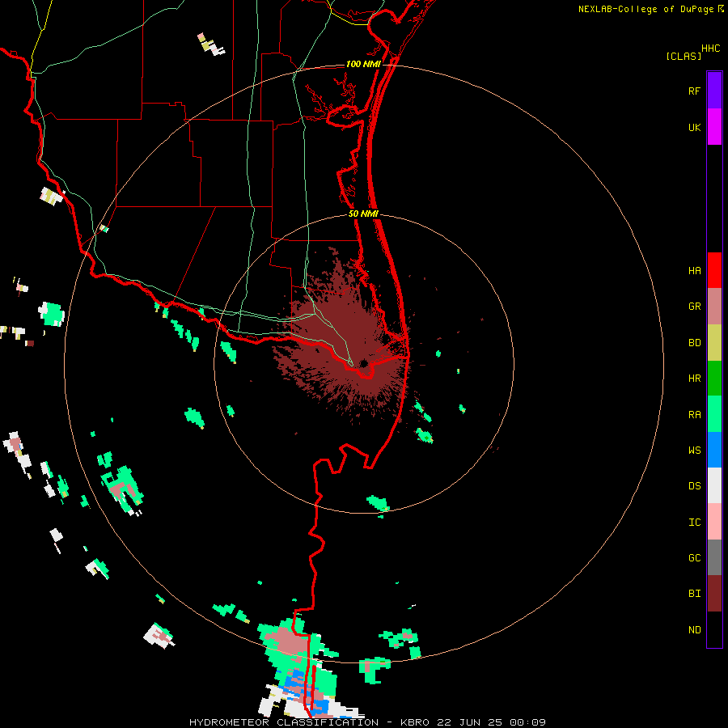Click the HYDROMETEOR CLASSIFICATION title text
728x728 pixels.
(284, 722)
